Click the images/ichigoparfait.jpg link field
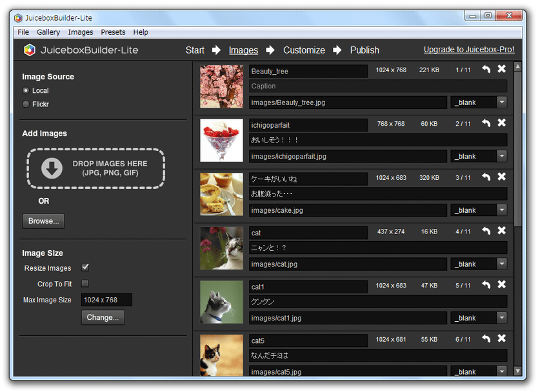This screenshot has width=538, height=392. pos(348,156)
